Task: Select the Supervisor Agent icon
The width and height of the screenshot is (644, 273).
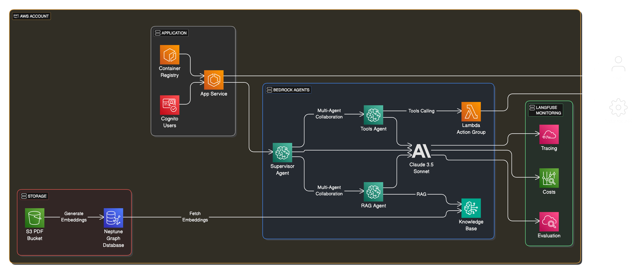Action: point(282,152)
